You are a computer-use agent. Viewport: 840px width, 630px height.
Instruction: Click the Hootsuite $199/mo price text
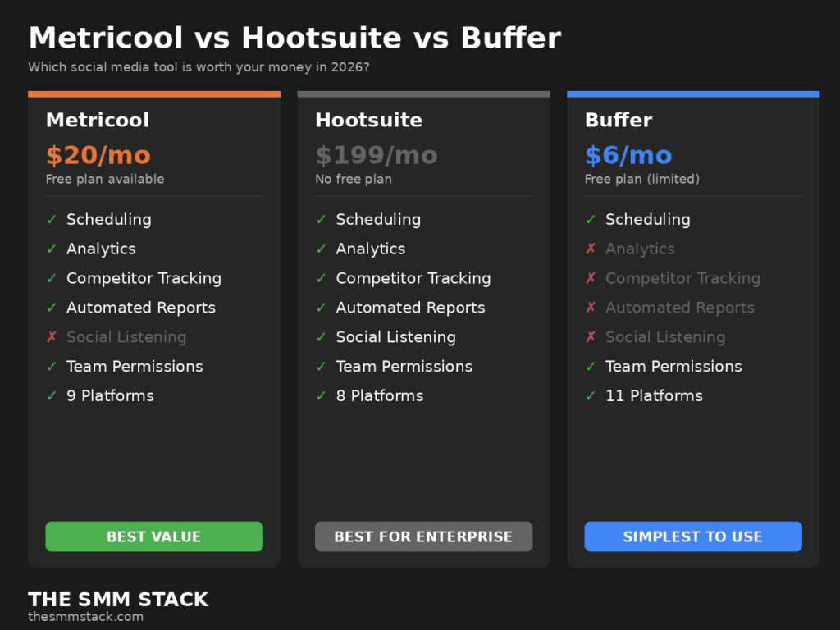(377, 155)
